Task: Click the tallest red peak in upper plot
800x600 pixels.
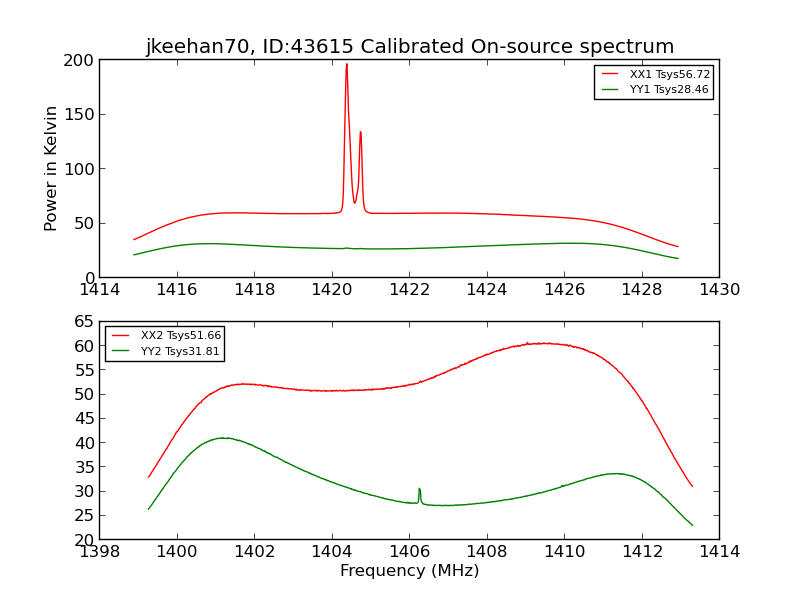Action: click(x=347, y=66)
